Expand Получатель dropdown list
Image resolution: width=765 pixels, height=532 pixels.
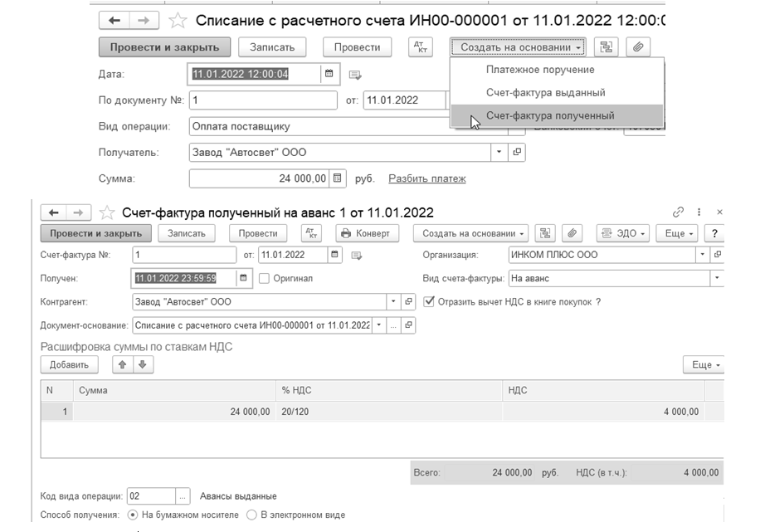(x=499, y=152)
